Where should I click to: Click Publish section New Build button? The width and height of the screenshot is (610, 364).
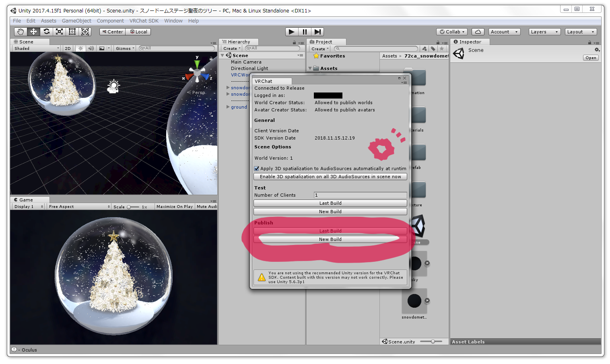click(x=330, y=239)
